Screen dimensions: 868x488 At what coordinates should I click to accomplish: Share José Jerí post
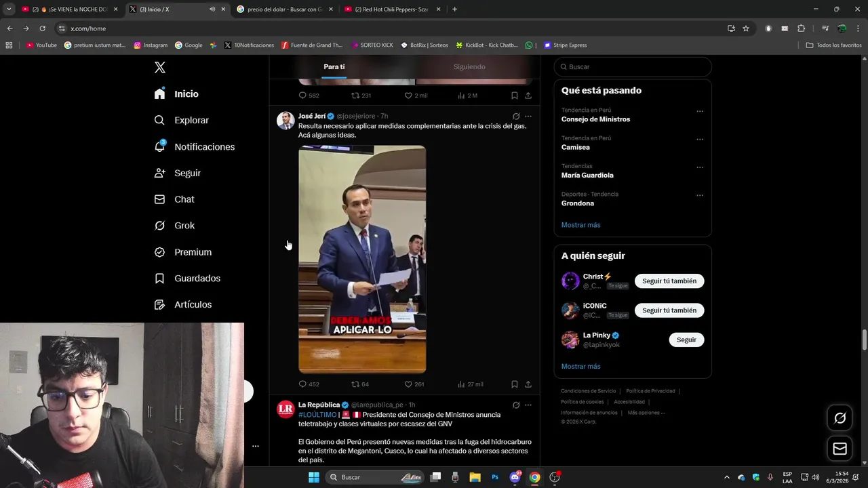(x=528, y=384)
